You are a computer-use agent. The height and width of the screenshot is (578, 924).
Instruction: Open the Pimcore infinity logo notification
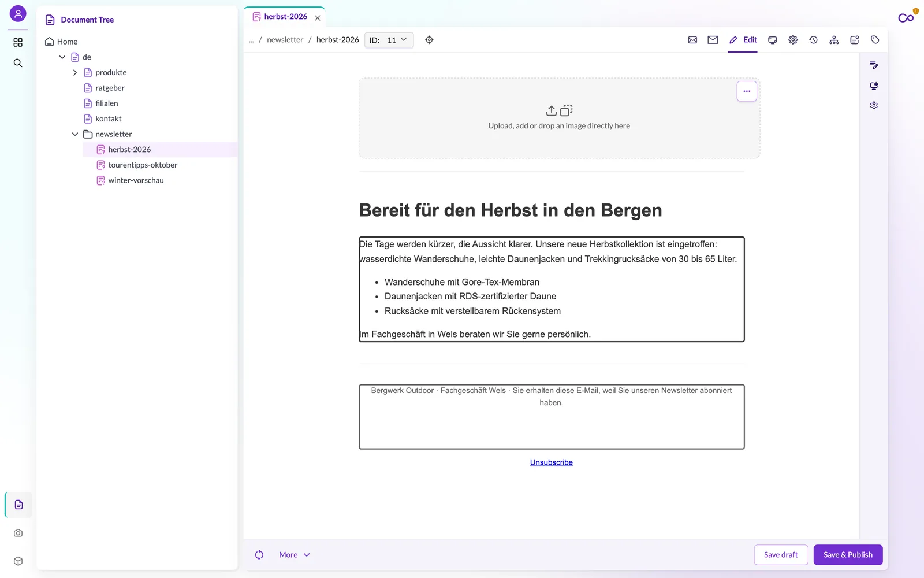click(907, 17)
